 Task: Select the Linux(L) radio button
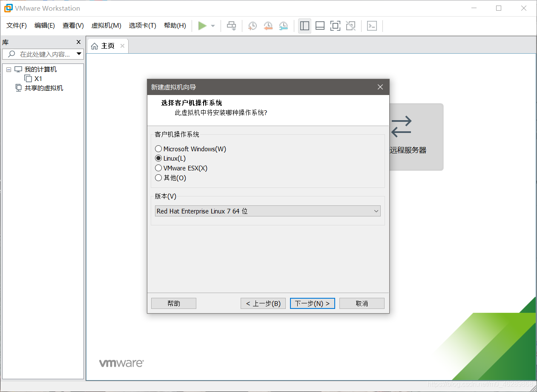click(x=158, y=159)
